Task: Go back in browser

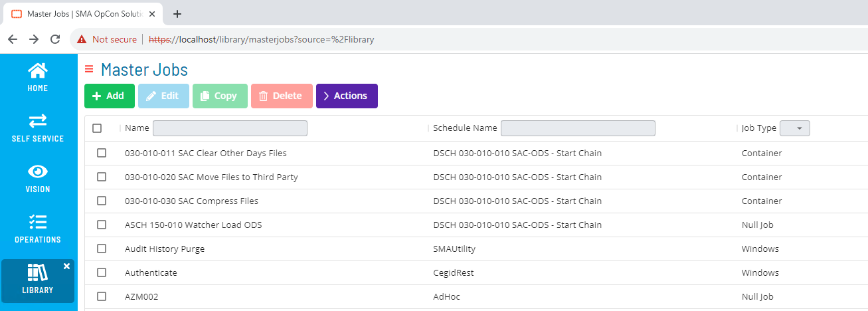Action: (13, 39)
